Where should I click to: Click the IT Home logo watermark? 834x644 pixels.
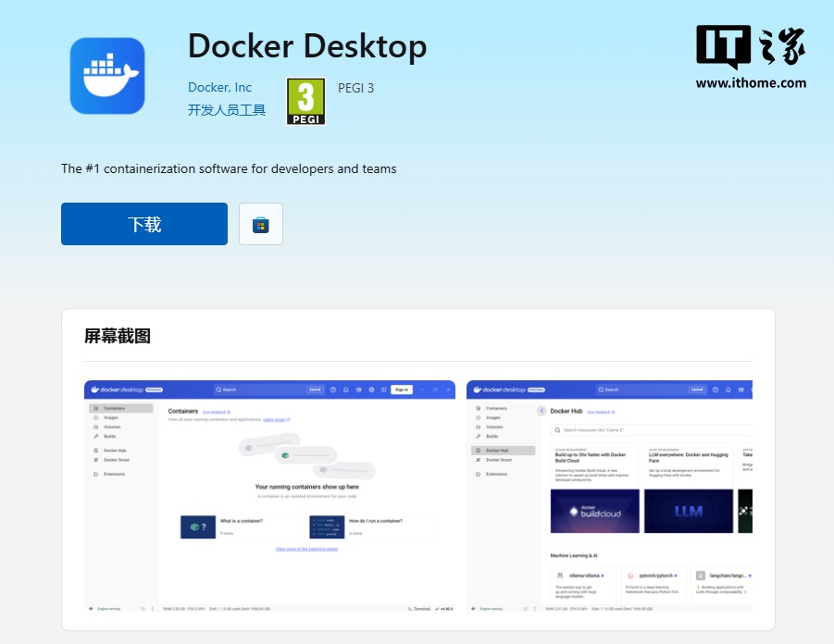tap(751, 56)
